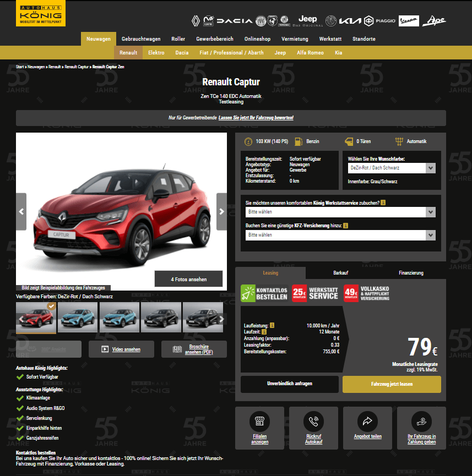Viewport: 472px width, 476px height.
Task: Click the Start breadcrumb link
Action: [20, 67]
